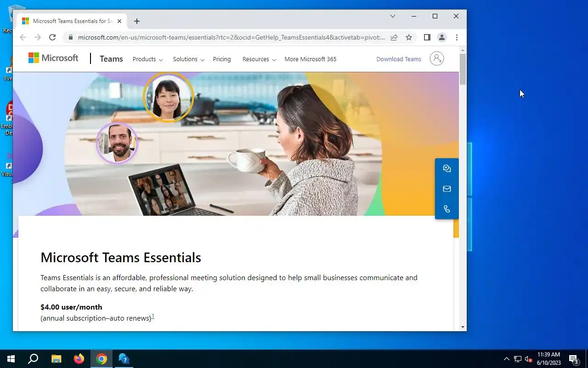
Task: Open Chrome side panel
Action: [x=427, y=37]
